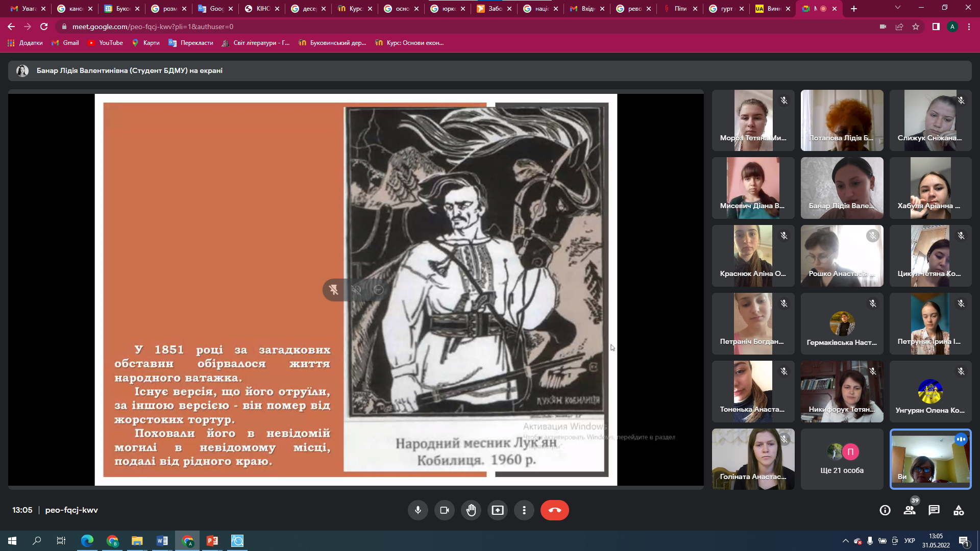Leave the call with red hang-up button
Viewport: 980px width, 551px height.
click(x=554, y=510)
